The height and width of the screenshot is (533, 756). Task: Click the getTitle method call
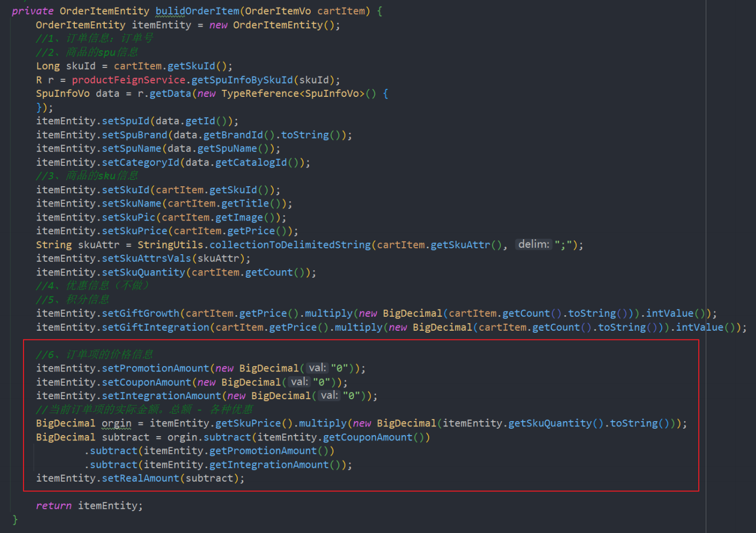(x=245, y=203)
